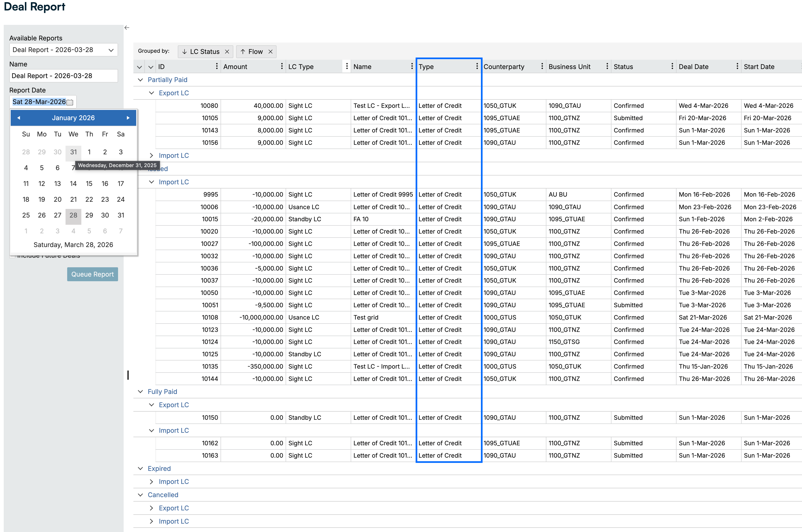This screenshot has height=532, width=802.
Task: Select deal ID 10150 cell
Action: pyautogui.click(x=188, y=418)
